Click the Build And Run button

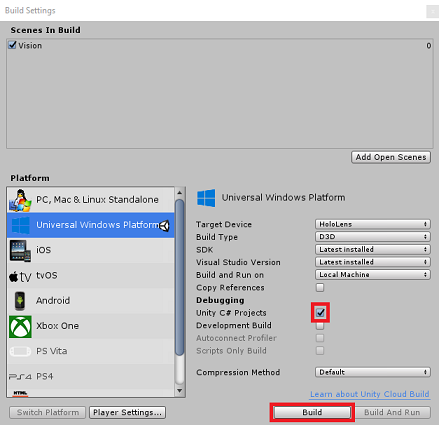tap(392, 413)
